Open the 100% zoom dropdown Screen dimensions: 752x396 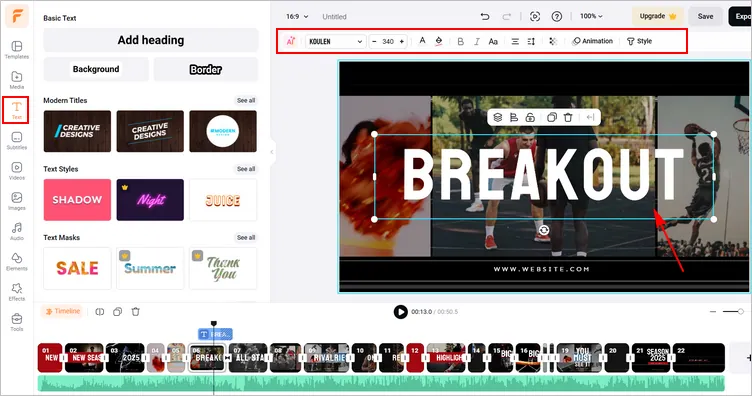click(591, 16)
